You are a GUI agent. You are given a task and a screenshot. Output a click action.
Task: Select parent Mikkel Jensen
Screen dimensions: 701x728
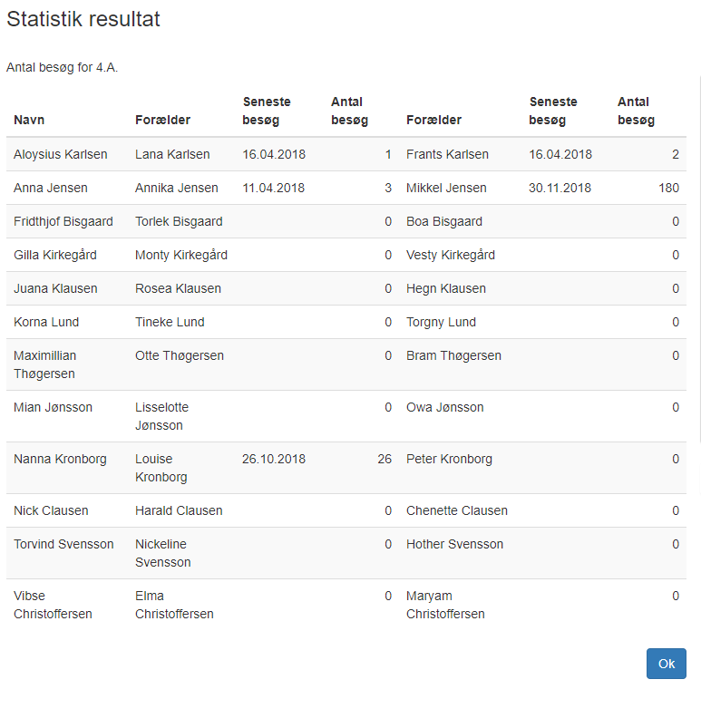click(446, 188)
